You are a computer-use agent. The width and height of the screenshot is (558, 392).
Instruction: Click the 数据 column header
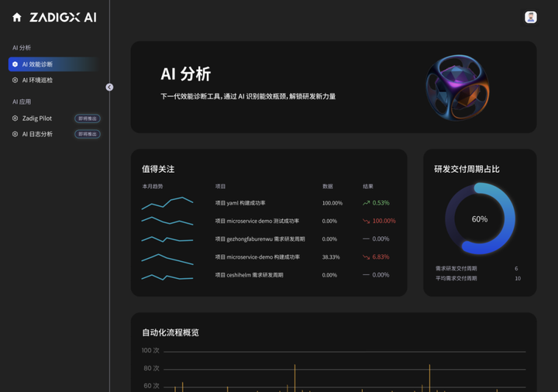coord(327,187)
